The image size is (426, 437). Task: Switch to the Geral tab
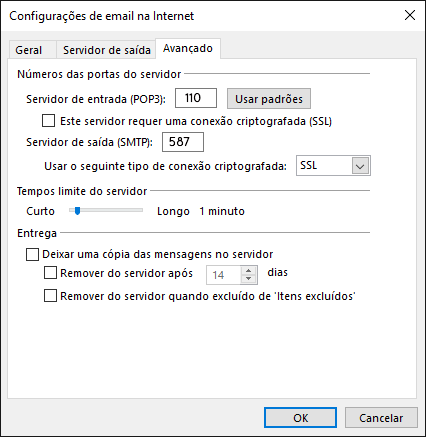click(x=29, y=50)
